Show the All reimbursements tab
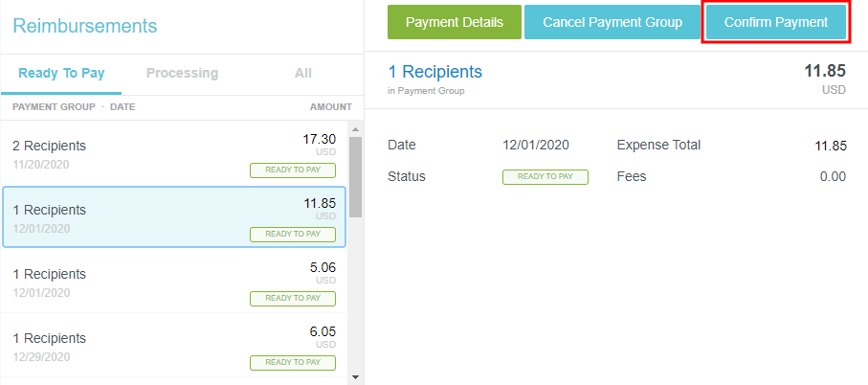This screenshot has width=868, height=385. (x=302, y=73)
